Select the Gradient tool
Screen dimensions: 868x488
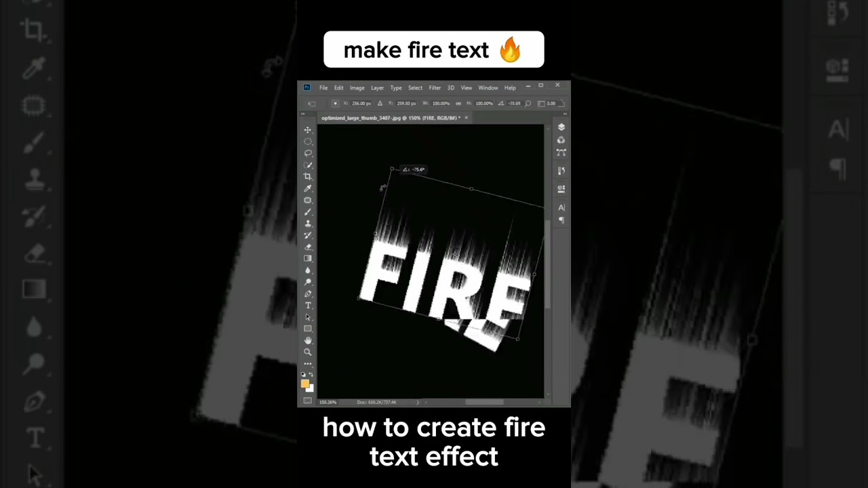(307, 258)
